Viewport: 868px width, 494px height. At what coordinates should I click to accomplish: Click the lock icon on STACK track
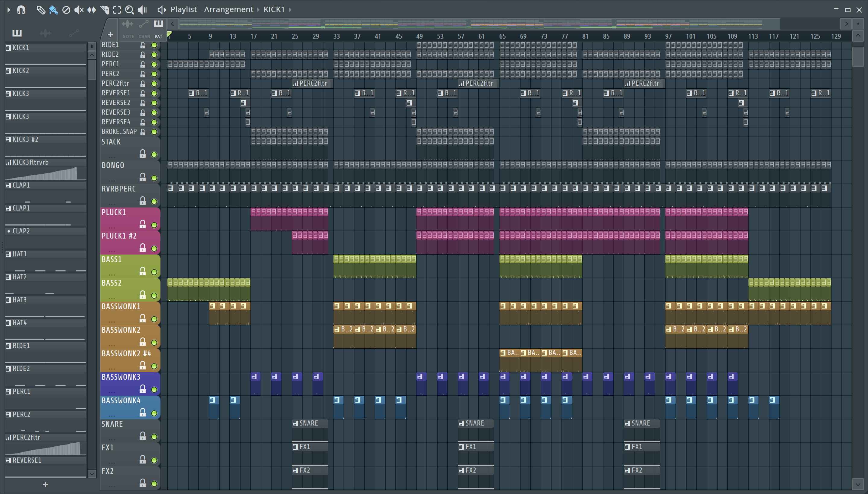(143, 154)
